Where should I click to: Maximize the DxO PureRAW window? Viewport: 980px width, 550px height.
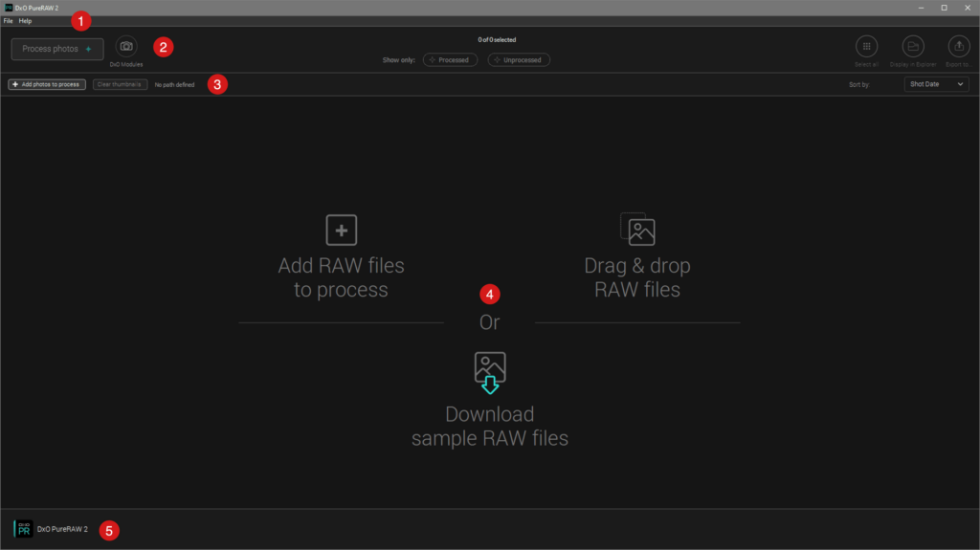[944, 8]
